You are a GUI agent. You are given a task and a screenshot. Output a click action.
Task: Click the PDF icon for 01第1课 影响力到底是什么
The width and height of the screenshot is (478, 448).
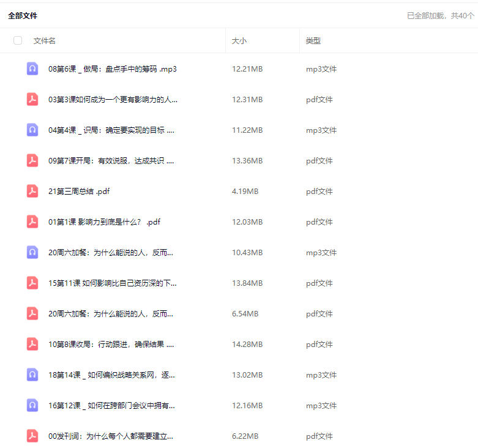click(32, 222)
